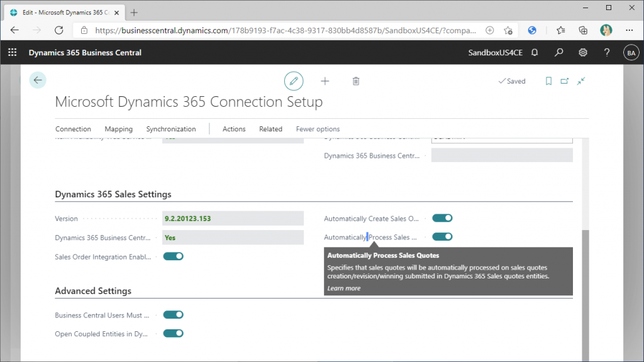Click the Learn more link in tooltip
The height and width of the screenshot is (362, 644).
(x=344, y=288)
